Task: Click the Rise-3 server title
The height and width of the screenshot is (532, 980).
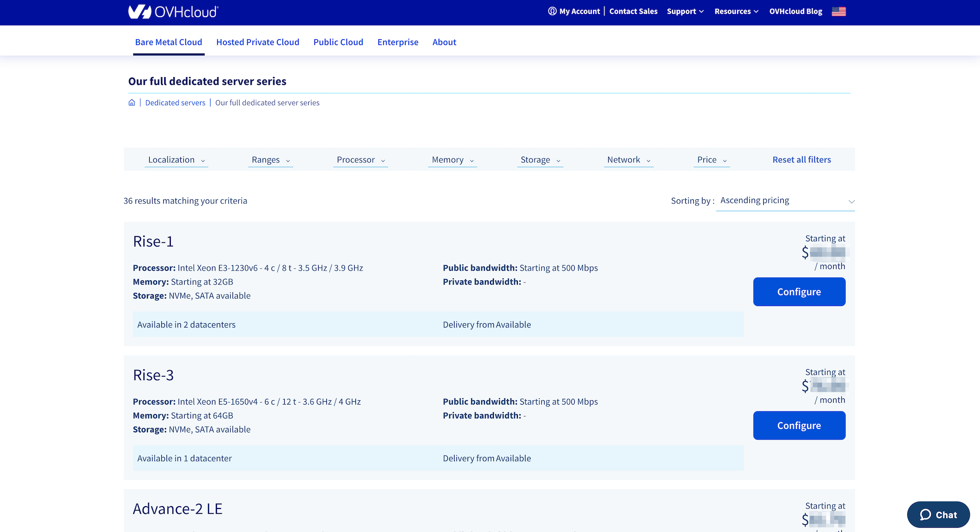Action: [153, 375]
